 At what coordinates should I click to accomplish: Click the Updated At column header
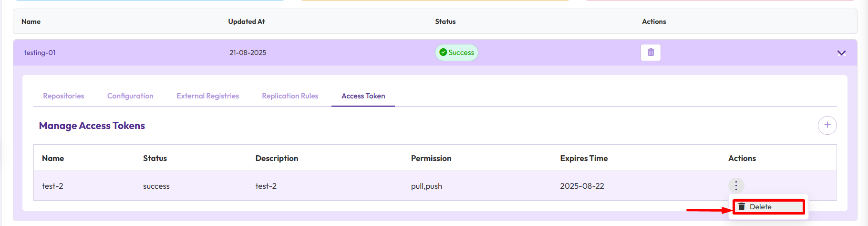[246, 22]
